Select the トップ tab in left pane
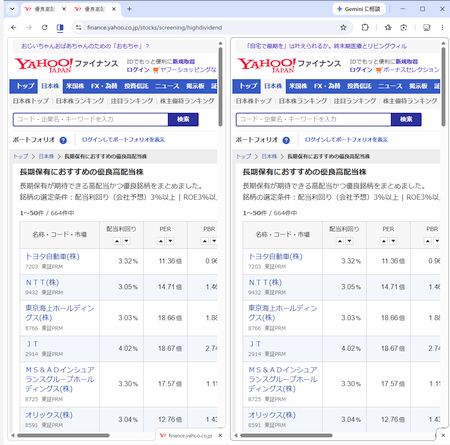 (x=25, y=86)
